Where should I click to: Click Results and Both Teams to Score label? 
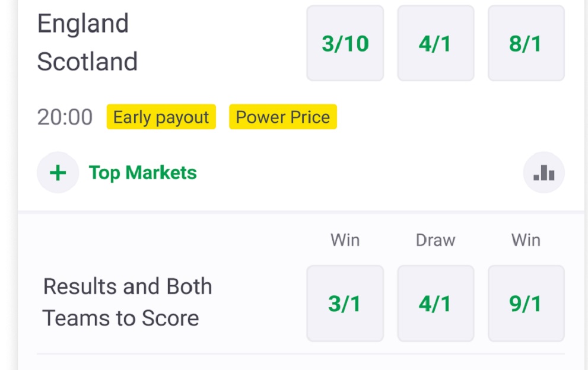tap(127, 302)
